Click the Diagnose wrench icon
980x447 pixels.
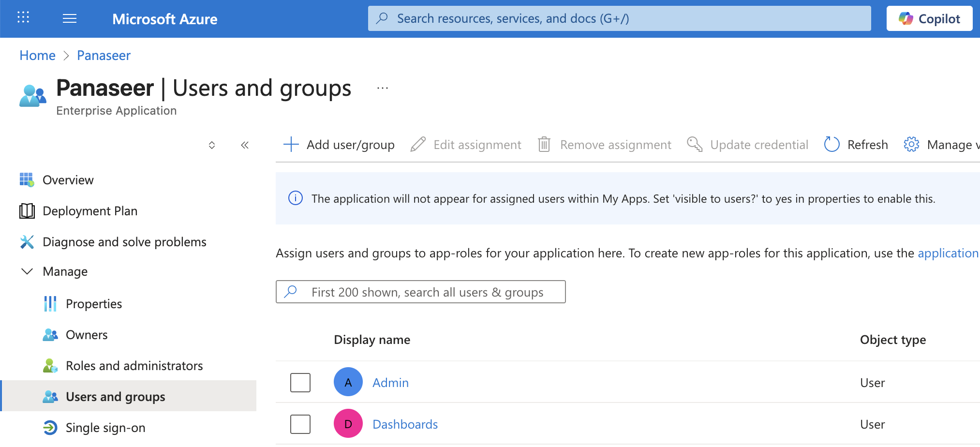[x=27, y=242]
